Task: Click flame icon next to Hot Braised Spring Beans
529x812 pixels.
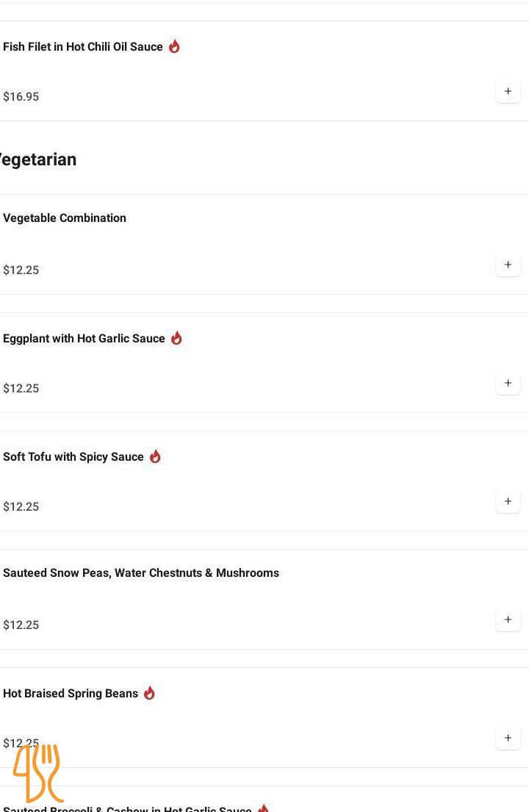Action: [150, 693]
